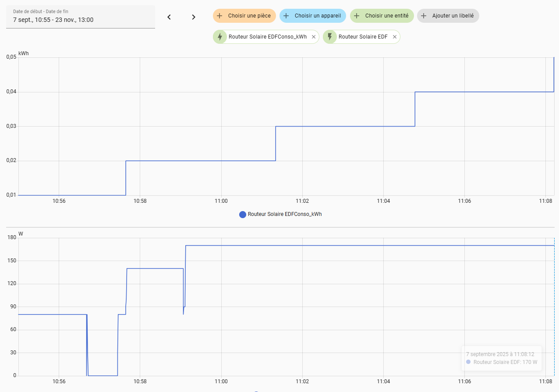Screen dimensions: 559x392
Task: Click the 0,03 kWh plateau in energy chart
Action: [345, 126]
